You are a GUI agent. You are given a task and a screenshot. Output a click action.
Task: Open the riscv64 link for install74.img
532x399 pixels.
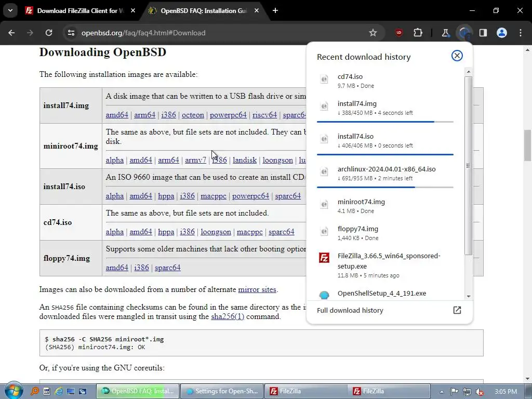click(264, 115)
